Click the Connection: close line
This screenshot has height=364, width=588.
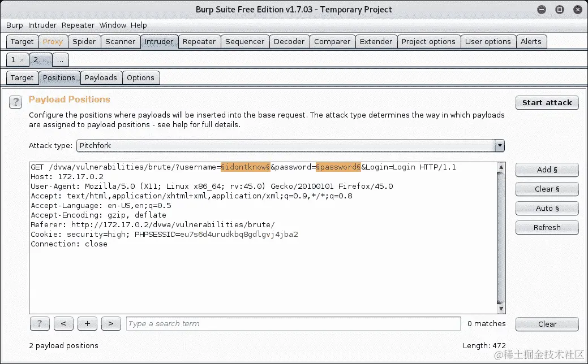tap(69, 244)
